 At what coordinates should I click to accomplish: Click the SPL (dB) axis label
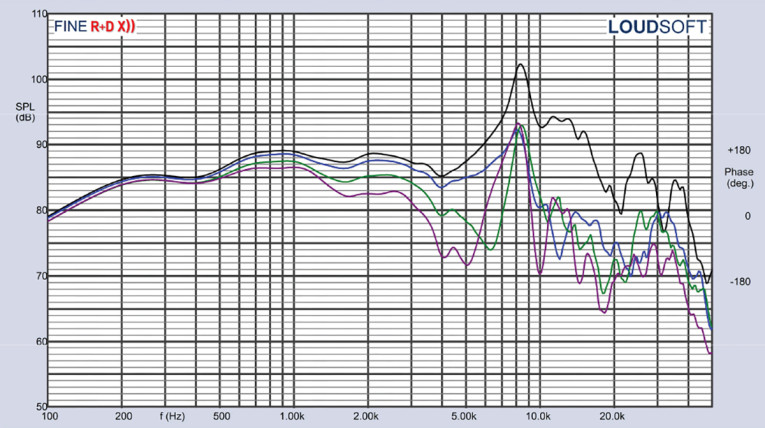(24, 112)
